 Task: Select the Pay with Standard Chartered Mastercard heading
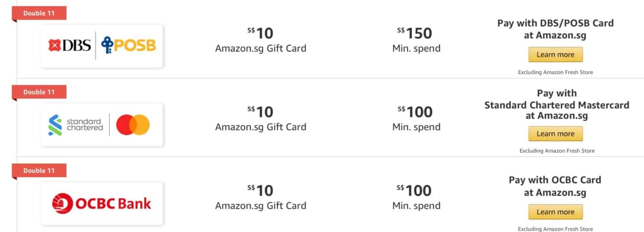click(x=557, y=104)
